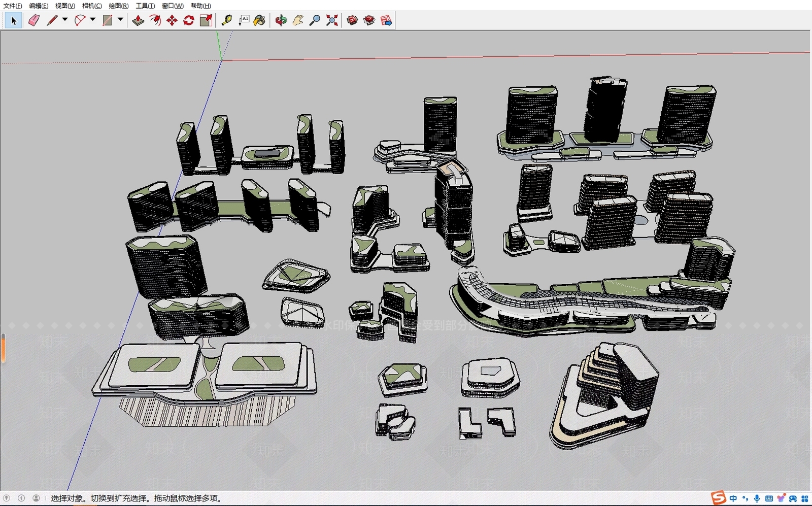The width and height of the screenshot is (812, 506).
Task: Open the 工具(T) menu
Action: click(x=145, y=6)
